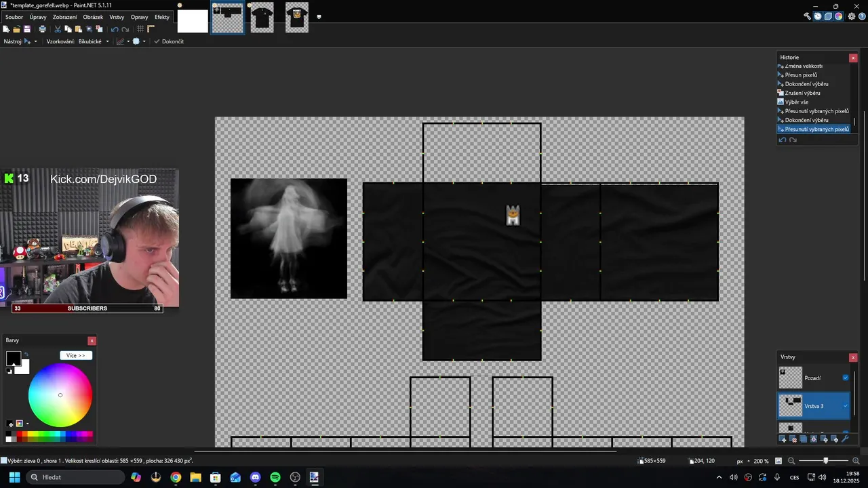Viewport: 868px width, 488px height.
Task: Undo arrow in the Historie panel
Action: (783, 140)
